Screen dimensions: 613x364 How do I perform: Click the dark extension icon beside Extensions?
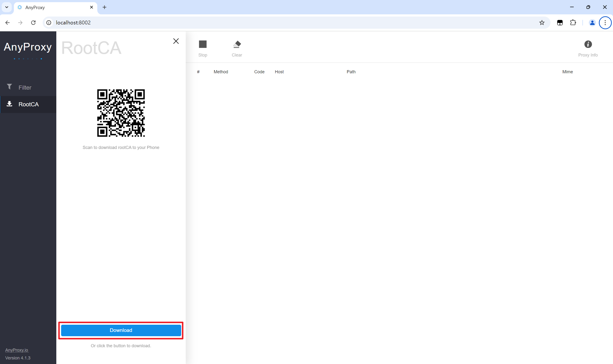pos(560,23)
